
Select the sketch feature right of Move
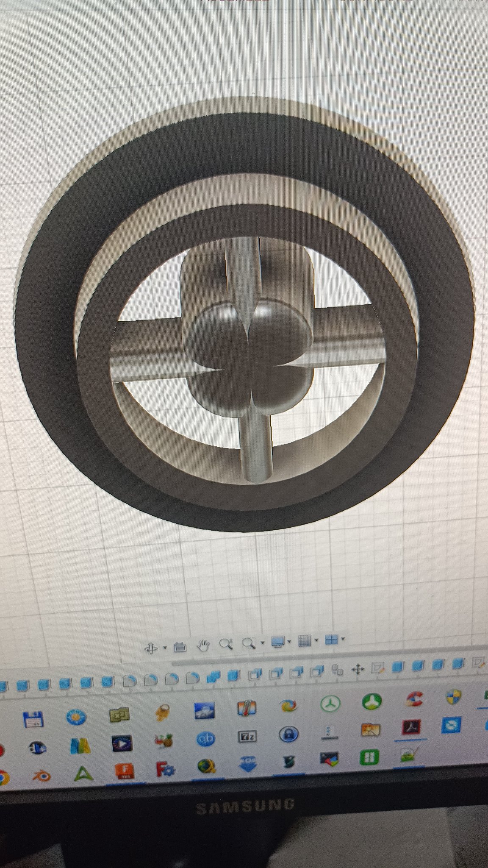click(377, 669)
